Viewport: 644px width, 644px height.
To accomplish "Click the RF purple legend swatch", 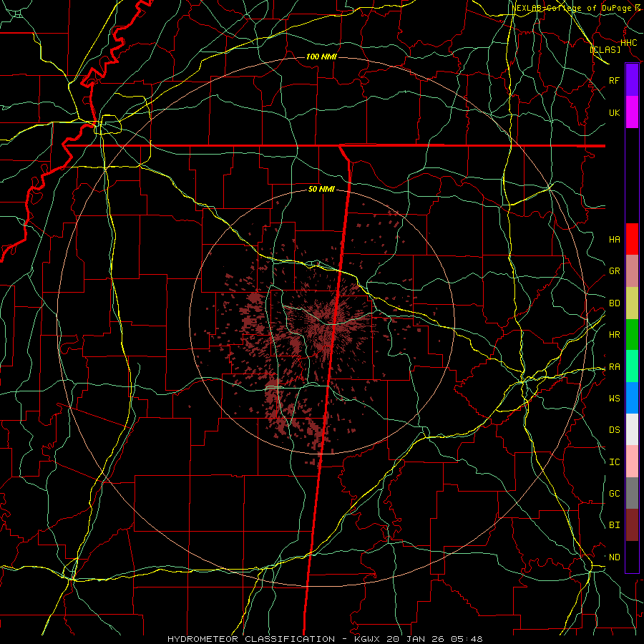I will pyautogui.click(x=632, y=80).
